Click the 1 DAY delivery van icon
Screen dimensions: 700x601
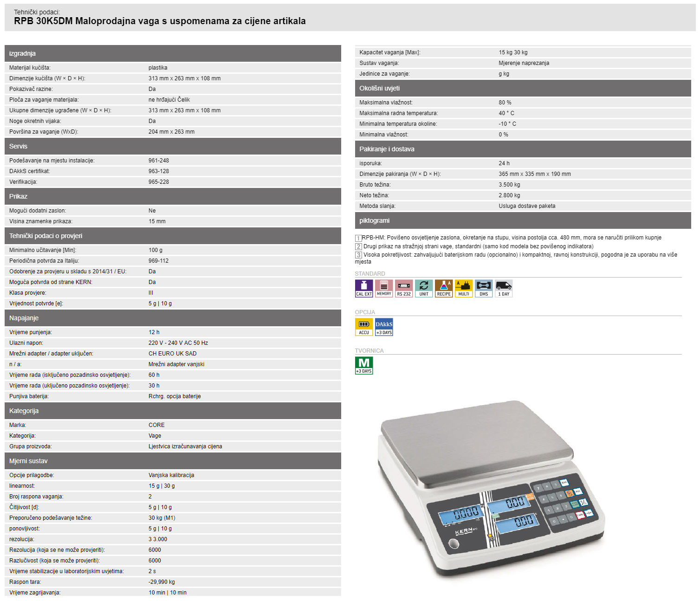click(504, 288)
